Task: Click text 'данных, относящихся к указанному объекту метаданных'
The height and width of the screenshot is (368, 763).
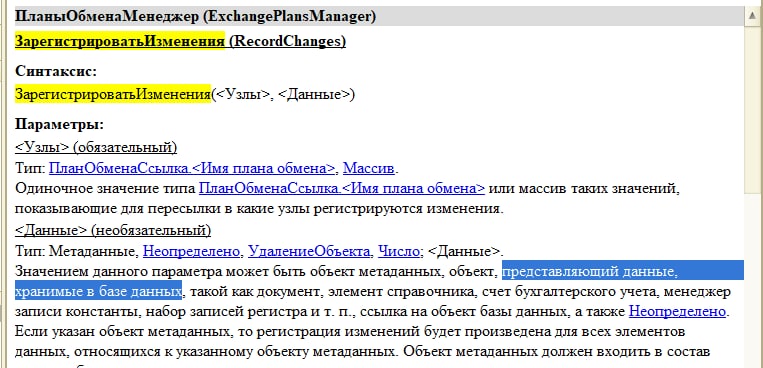Action: [x=206, y=351]
